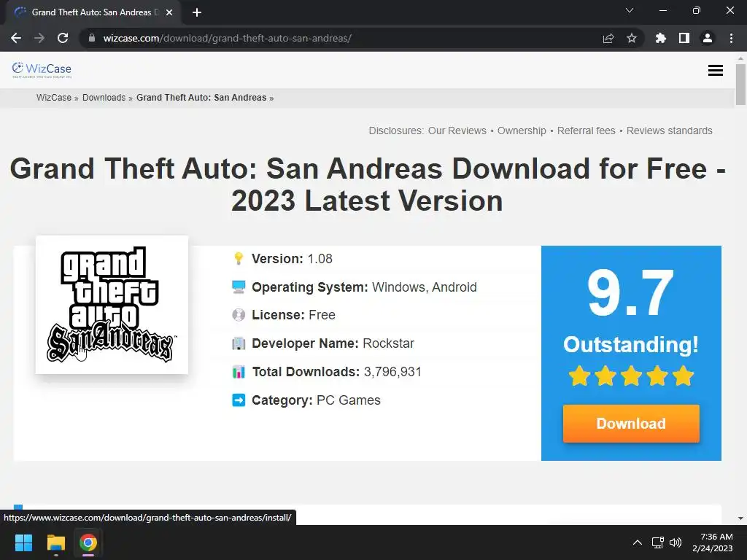Click the building Developer Name icon
The image size is (747, 560).
point(239,343)
